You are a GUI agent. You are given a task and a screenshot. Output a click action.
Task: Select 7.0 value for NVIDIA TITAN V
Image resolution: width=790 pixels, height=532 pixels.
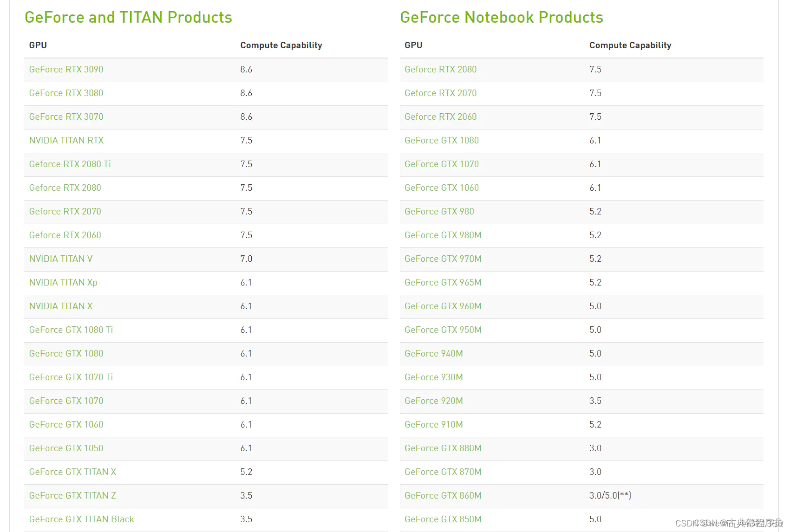click(x=246, y=259)
